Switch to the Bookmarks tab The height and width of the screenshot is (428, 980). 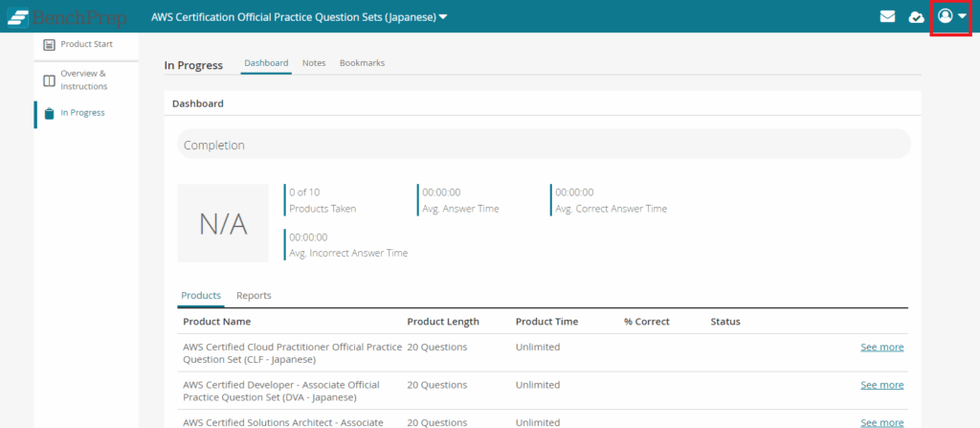coord(362,63)
